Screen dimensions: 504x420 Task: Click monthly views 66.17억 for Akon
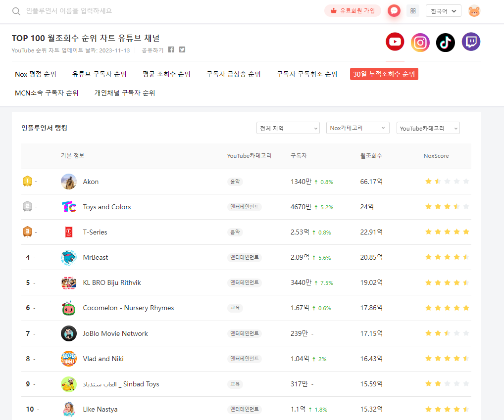pyautogui.click(x=371, y=182)
